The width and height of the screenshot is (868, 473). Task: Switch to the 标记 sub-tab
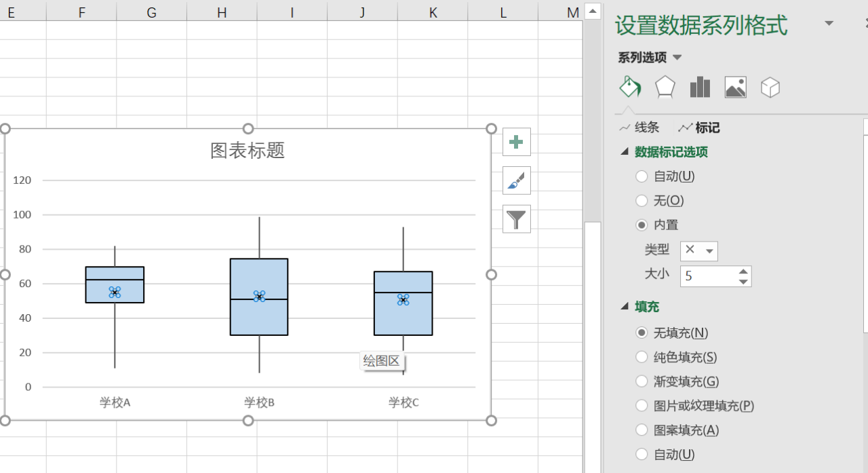point(699,128)
